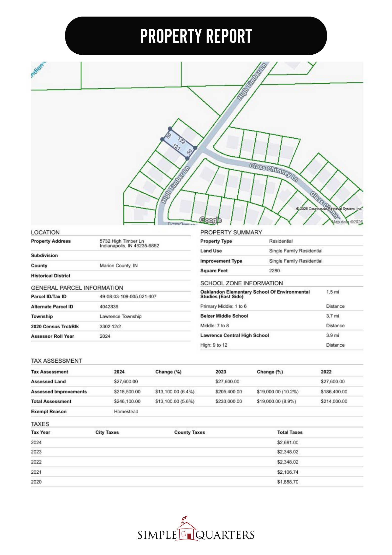Image resolution: width=392 pixels, height=555 pixels.
Task: Click the Glass Chimney Ln street label
Action: (x=273, y=172)
